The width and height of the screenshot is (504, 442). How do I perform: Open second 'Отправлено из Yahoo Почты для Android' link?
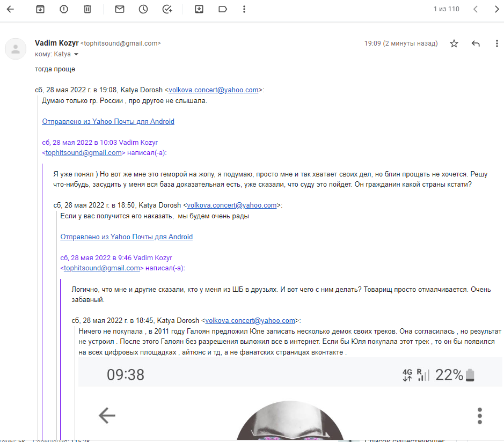(x=127, y=237)
